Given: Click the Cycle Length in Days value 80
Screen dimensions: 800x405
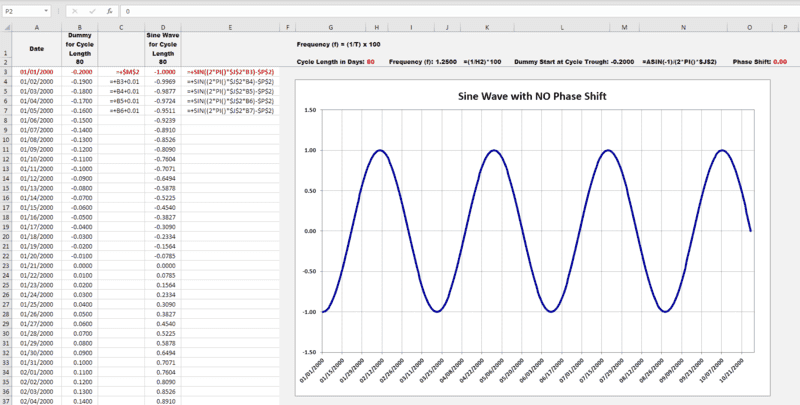Looking at the screenshot, I should pyautogui.click(x=371, y=62).
